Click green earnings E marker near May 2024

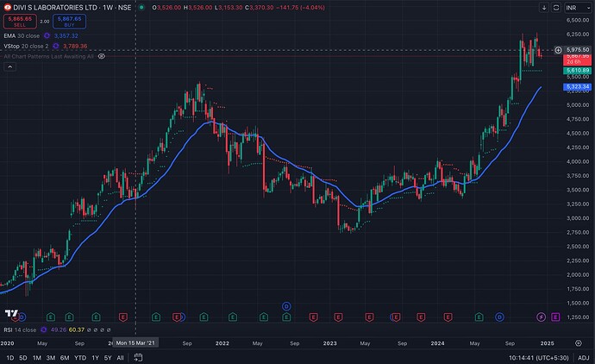click(x=479, y=317)
